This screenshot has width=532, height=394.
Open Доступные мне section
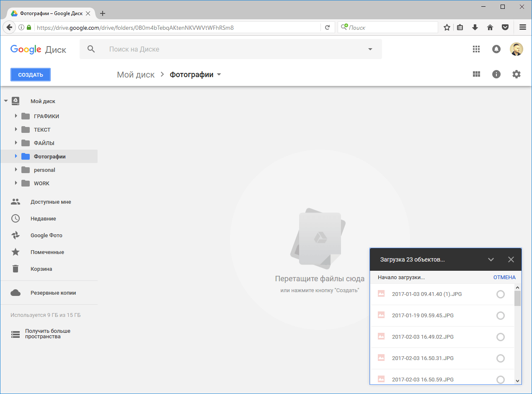(x=50, y=202)
